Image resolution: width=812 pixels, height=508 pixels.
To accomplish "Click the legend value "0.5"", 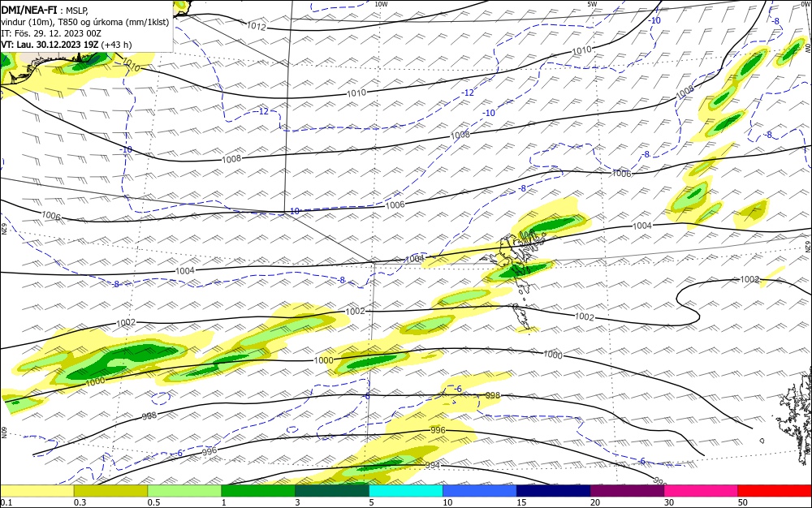I will [x=153, y=502].
